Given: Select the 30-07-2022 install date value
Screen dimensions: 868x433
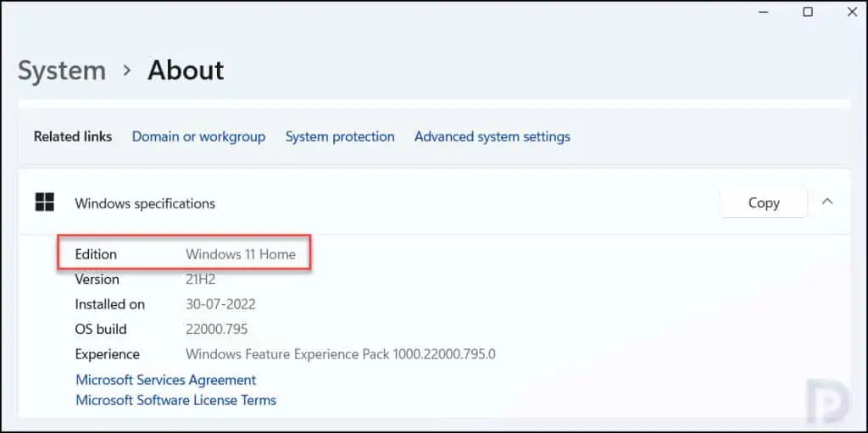Looking at the screenshot, I should pos(220,304).
